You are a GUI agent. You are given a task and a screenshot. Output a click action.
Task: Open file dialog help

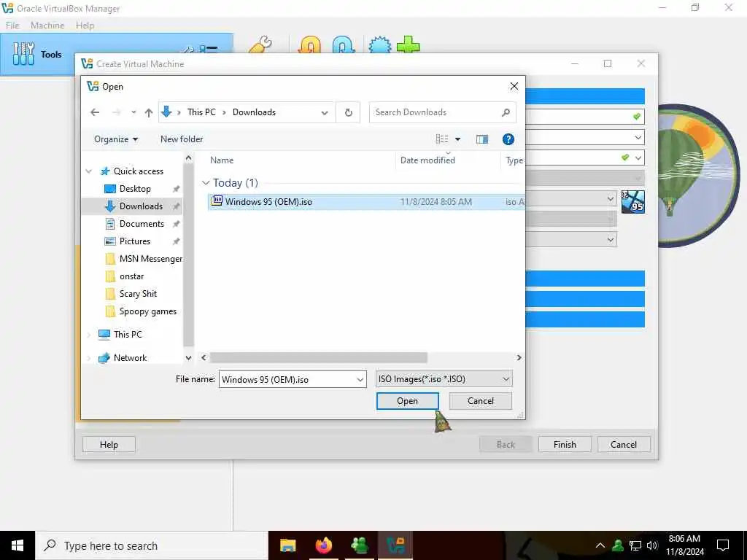[508, 139]
